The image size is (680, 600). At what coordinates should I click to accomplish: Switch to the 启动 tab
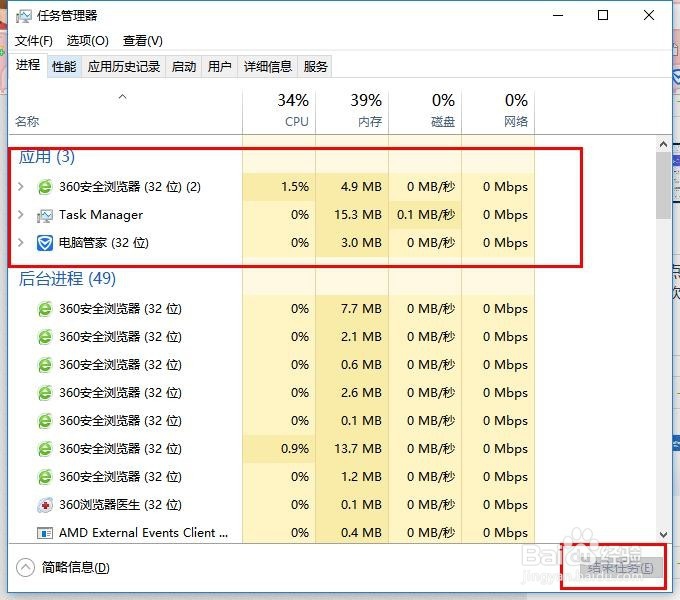click(184, 67)
